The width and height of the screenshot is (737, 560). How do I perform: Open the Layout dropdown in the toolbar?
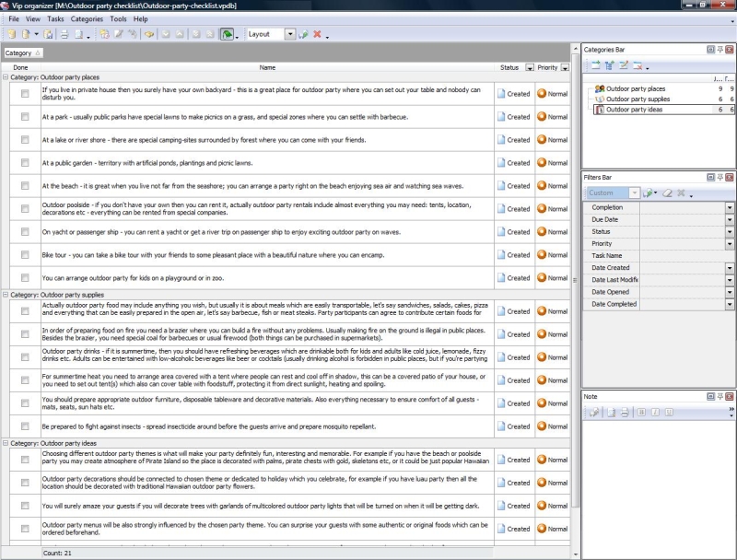pos(290,34)
